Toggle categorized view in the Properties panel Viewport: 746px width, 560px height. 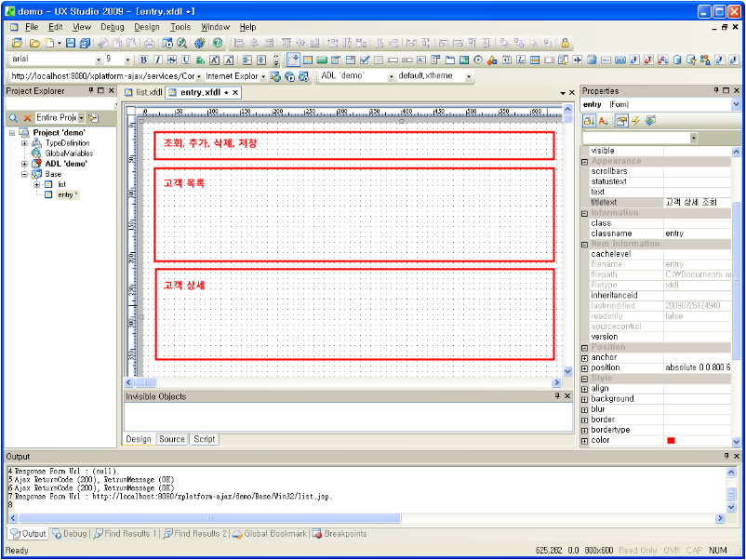590,120
